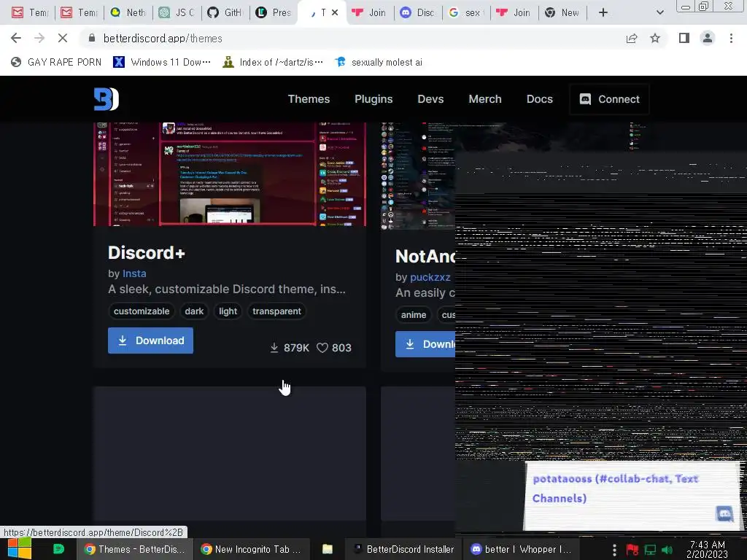Click the red flag tray icon
The height and width of the screenshot is (560, 747).
(632, 550)
